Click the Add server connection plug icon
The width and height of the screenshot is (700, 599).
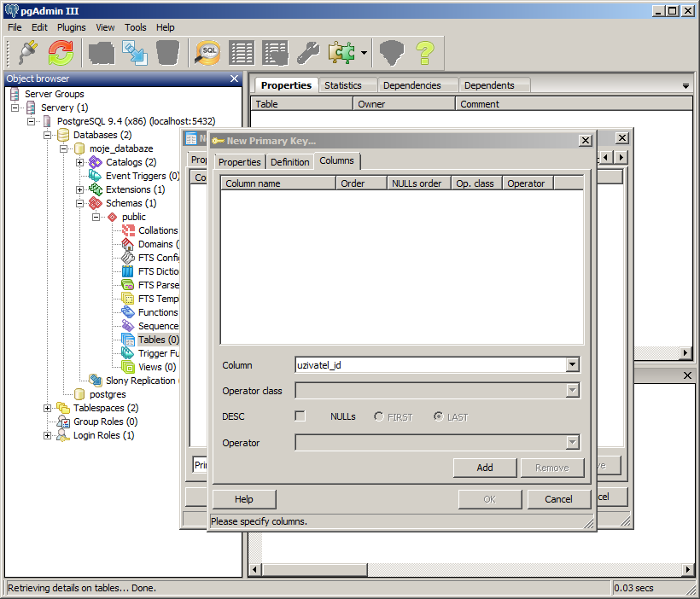[x=26, y=53]
